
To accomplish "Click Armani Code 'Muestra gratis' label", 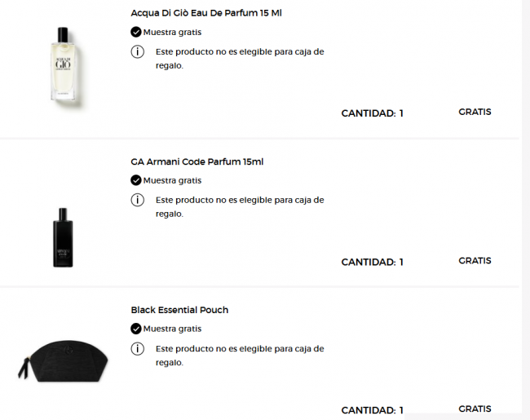I will tap(172, 180).
